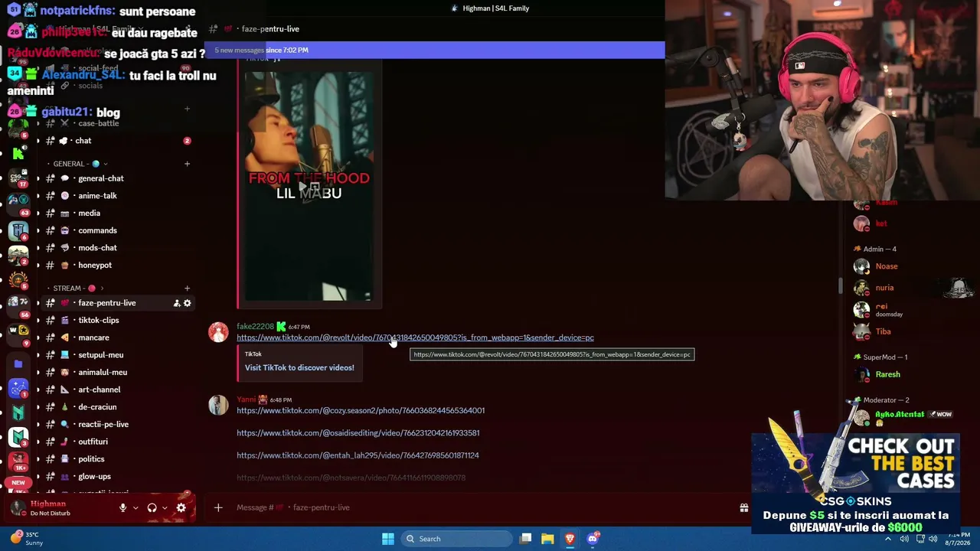This screenshot has width=980, height=551.
Task: Open fake22208's profile avatar
Action: point(218,332)
